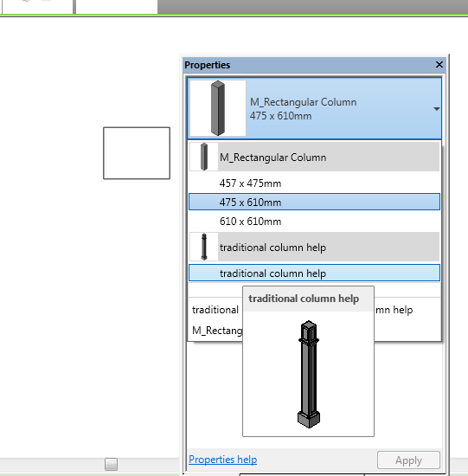Click the traditional column help family header

tap(314, 248)
